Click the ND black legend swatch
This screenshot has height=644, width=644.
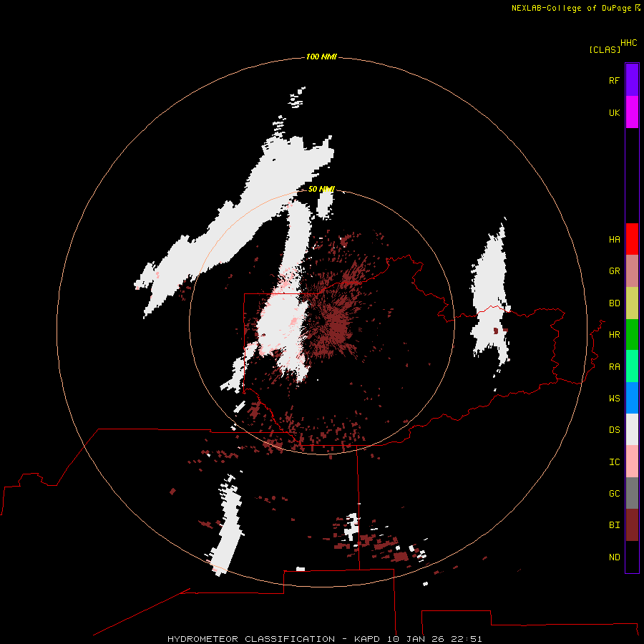632,557
